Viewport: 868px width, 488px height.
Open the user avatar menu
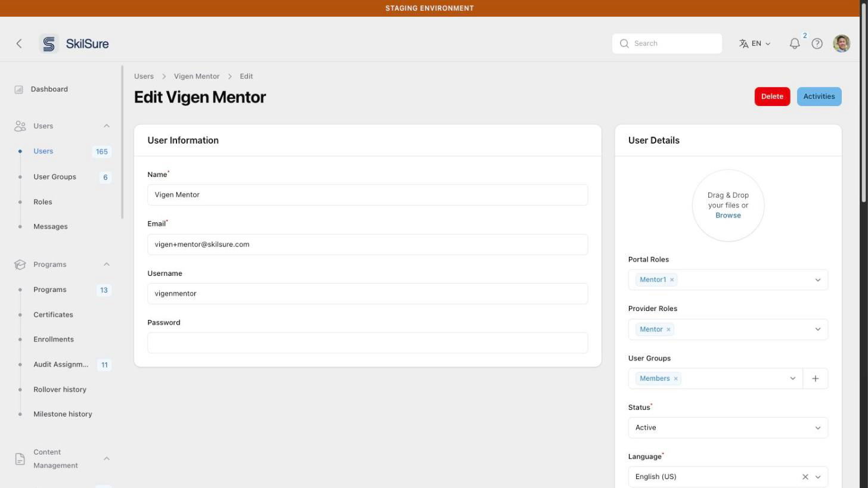[x=841, y=43]
